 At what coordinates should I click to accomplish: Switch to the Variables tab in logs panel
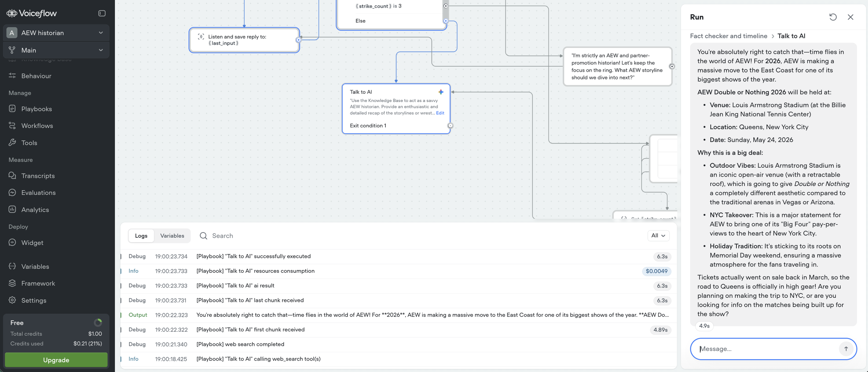(172, 236)
